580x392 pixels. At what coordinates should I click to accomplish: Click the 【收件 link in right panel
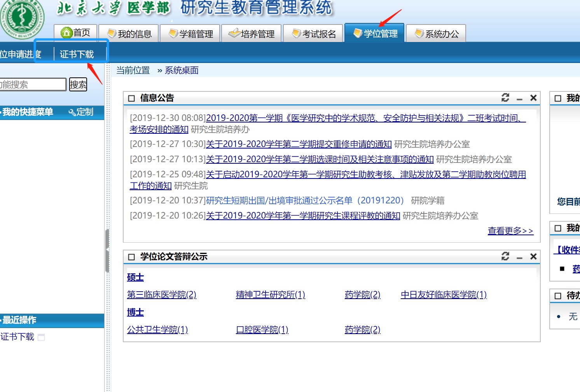click(567, 250)
